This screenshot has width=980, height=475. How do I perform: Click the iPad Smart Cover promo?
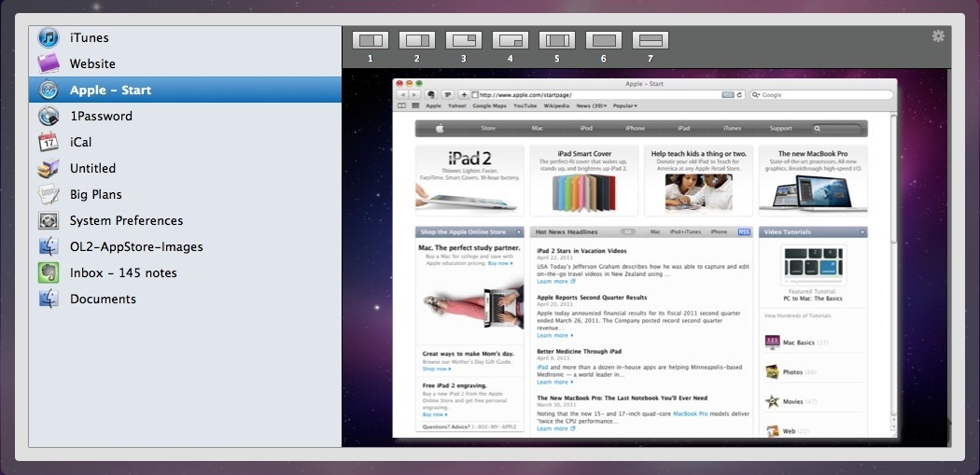[583, 181]
